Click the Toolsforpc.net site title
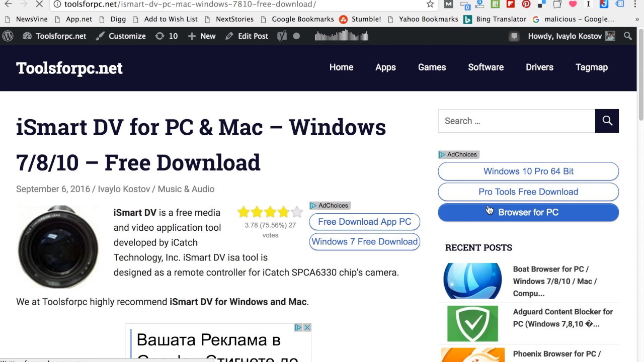Viewport: 644px width, 362px height. [69, 68]
